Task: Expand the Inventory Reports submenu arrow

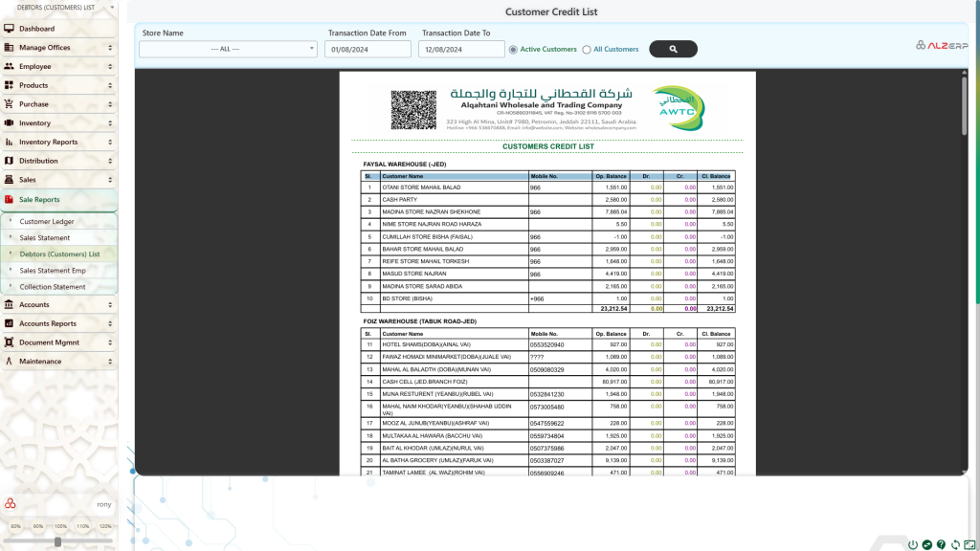Action: coord(110,142)
